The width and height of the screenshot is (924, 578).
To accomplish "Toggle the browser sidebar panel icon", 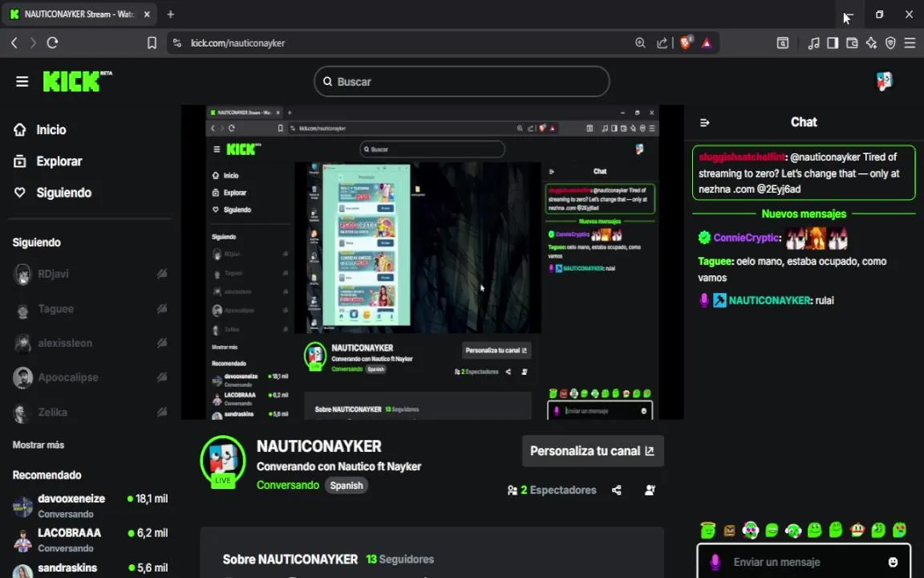I will [x=833, y=43].
